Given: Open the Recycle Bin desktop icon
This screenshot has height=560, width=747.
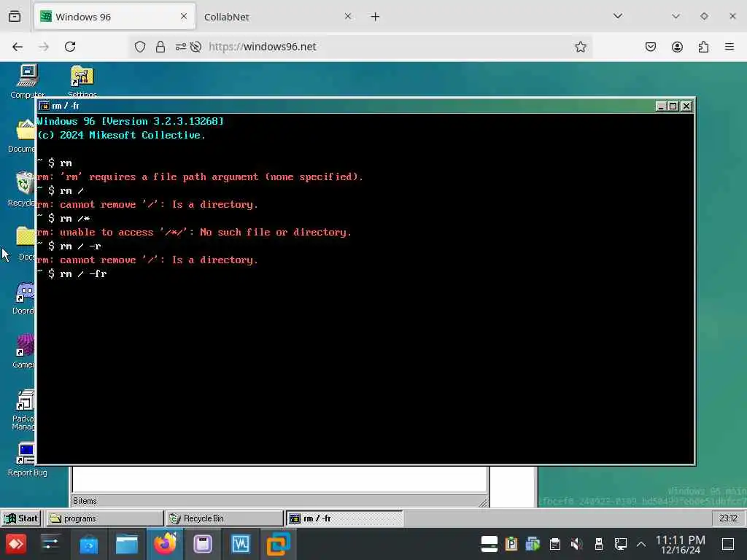Looking at the screenshot, I should pyautogui.click(x=23, y=189).
